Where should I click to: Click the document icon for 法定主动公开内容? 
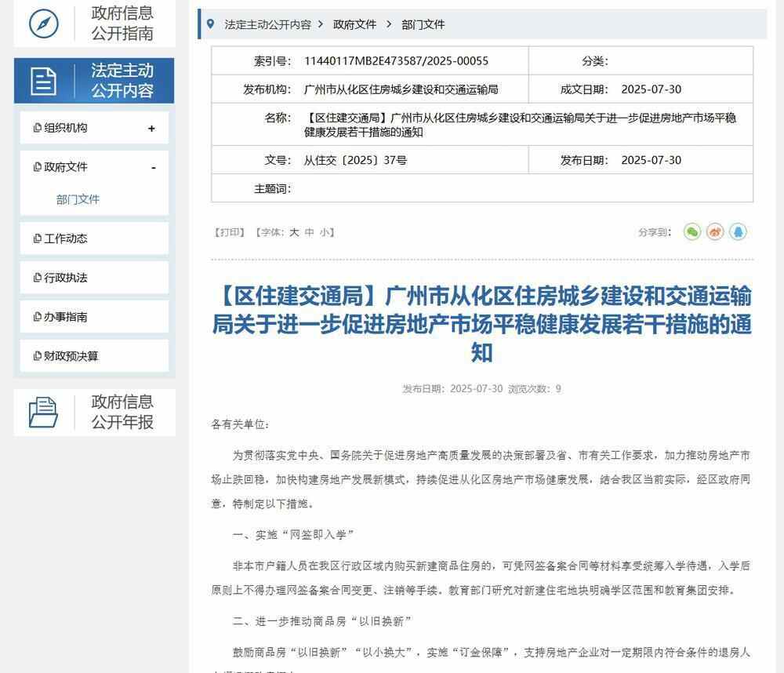pyautogui.click(x=44, y=81)
